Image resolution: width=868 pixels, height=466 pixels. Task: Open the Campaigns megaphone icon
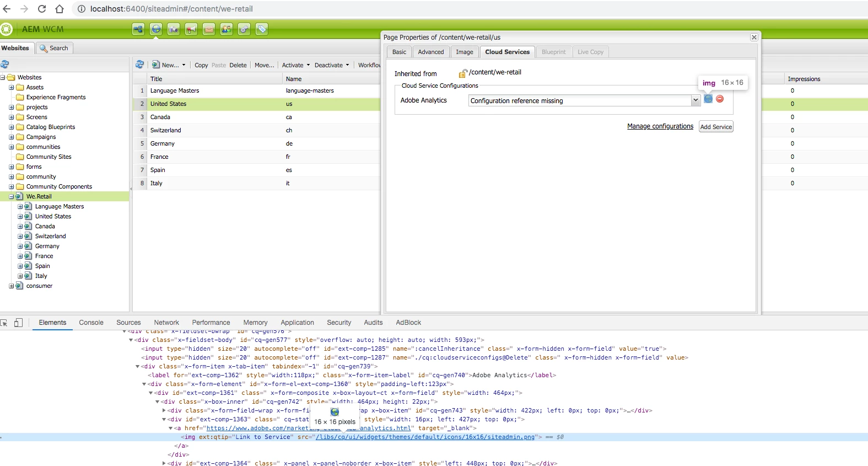pos(191,29)
